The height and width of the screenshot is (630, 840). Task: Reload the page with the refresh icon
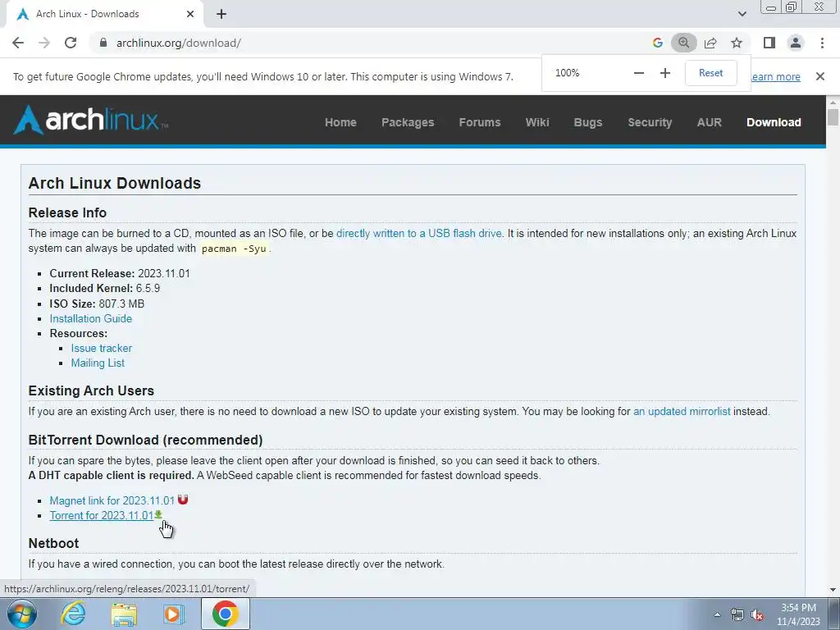(x=71, y=43)
